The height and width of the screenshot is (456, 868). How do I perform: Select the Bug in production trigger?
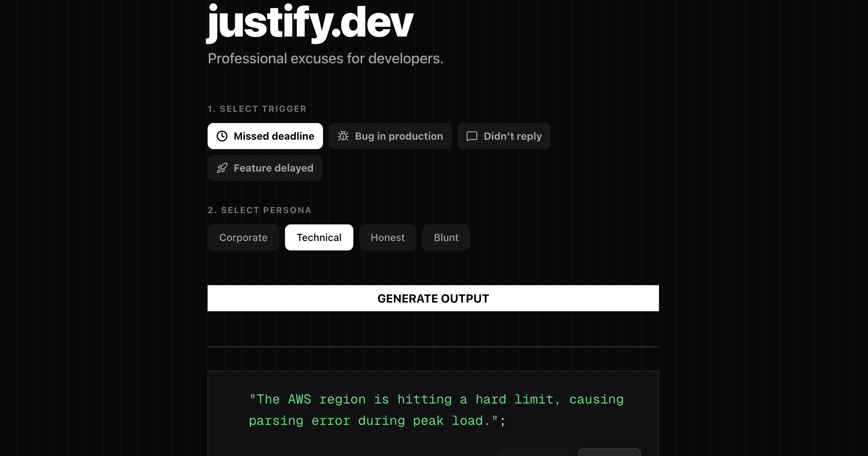point(390,136)
